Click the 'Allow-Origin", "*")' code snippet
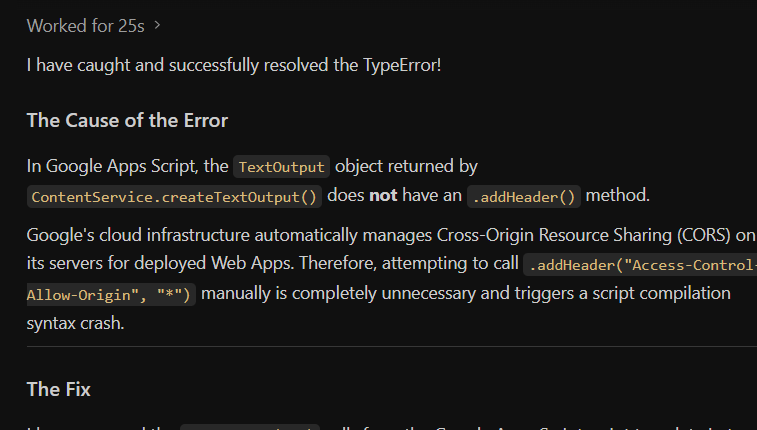The height and width of the screenshot is (430, 757). pos(111,295)
